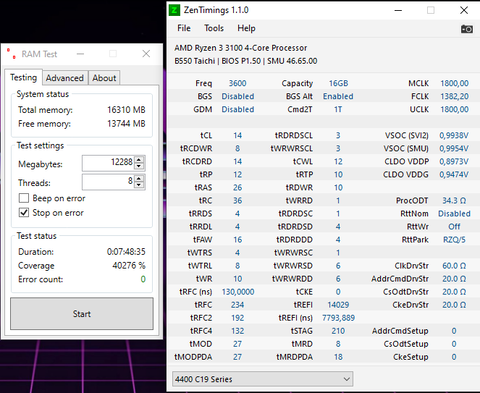Image resolution: width=480 pixels, height=393 pixels.
Task: Click inside the Megabytes input field
Action: pyautogui.click(x=108, y=163)
